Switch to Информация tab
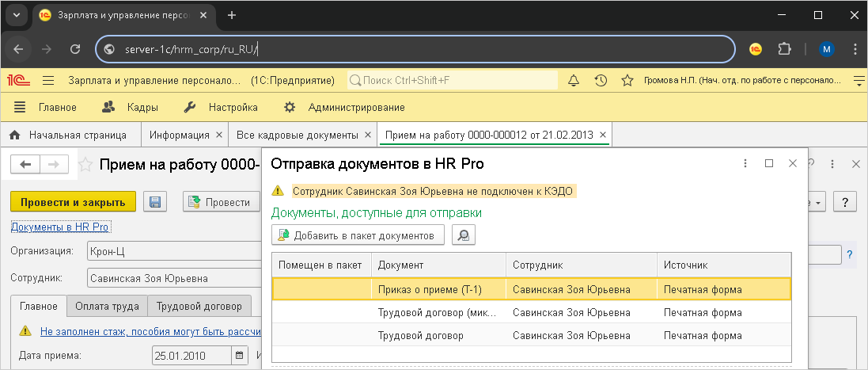The width and height of the screenshot is (868, 370). pos(179,135)
